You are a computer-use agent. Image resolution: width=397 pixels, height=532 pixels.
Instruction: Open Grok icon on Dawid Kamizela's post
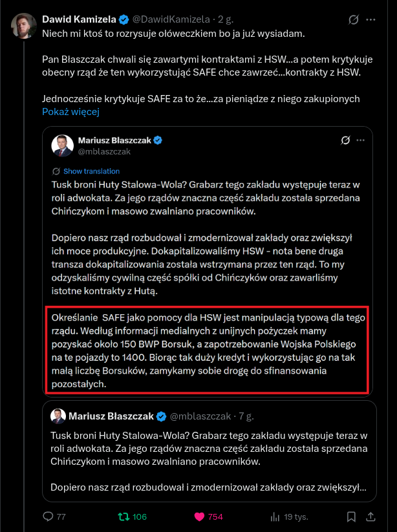pos(354,19)
